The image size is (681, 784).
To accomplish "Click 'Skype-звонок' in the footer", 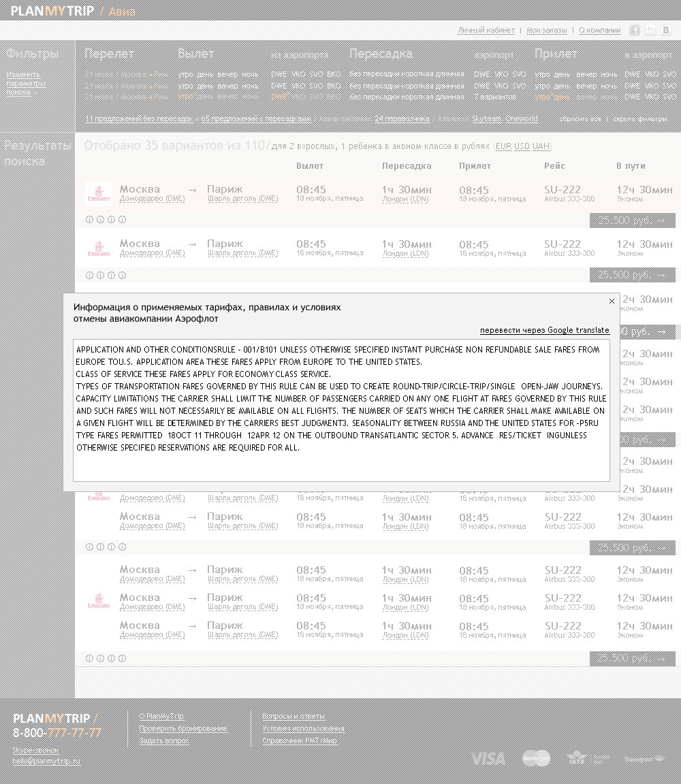I will tap(35, 751).
